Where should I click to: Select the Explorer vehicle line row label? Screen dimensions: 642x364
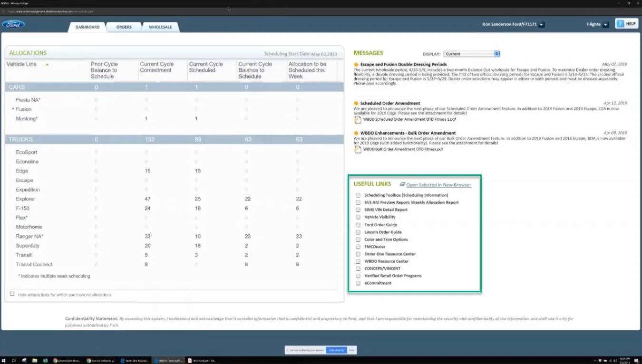pos(25,199)
